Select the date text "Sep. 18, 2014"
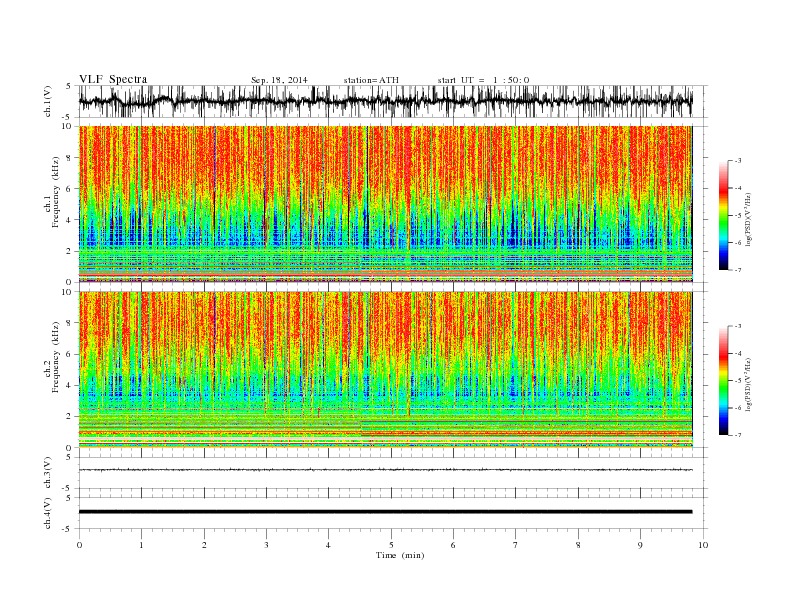The image size is (792, 612). [x=279, y=80]
